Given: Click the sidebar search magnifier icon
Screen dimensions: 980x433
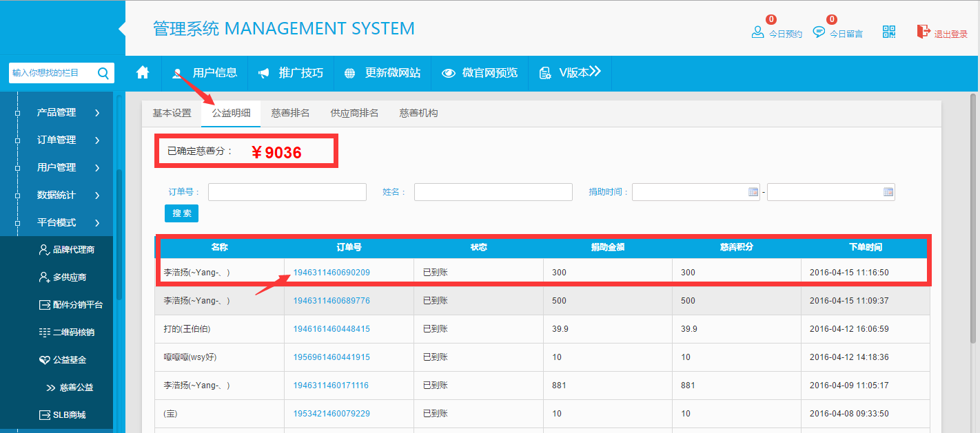Looking at the screenshot, I should tap(103, 73).
